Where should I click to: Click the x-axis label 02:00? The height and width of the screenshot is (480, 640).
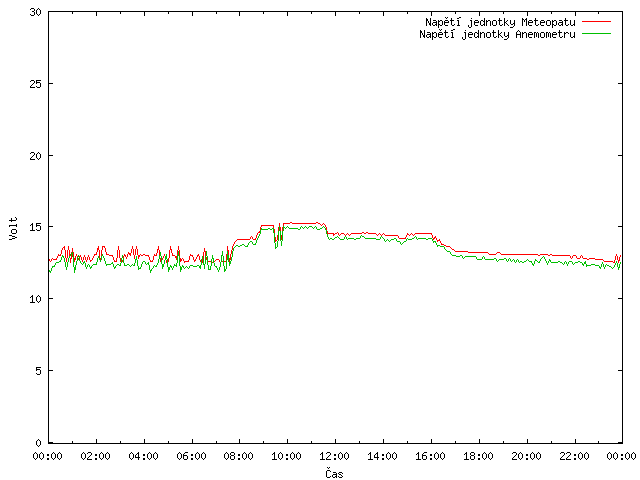[96, 456]
